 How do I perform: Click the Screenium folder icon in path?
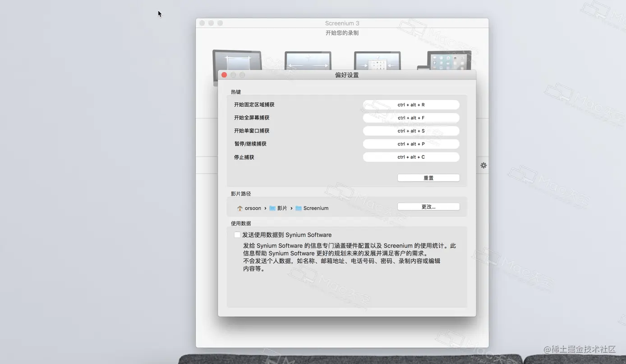[299, 208]
